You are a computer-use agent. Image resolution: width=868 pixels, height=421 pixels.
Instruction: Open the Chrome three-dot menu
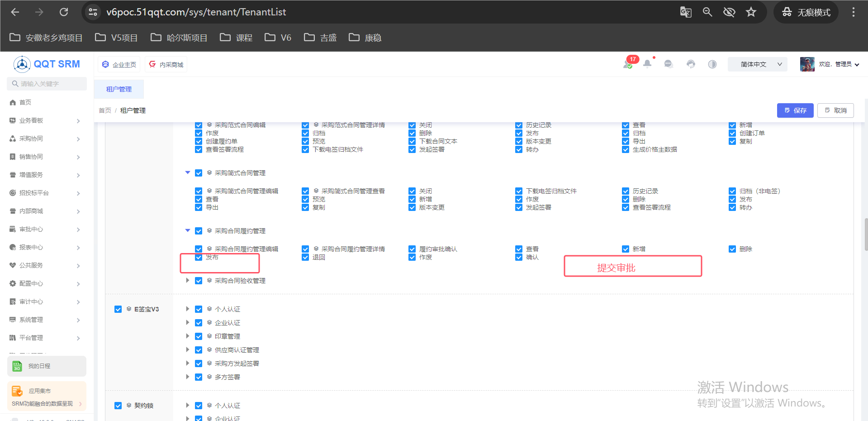tap(854, 12)
